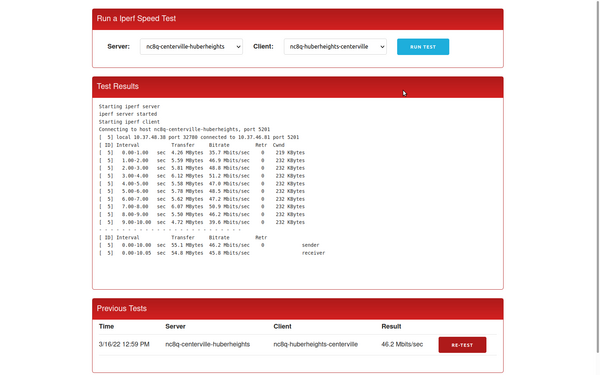Click the 3.00-4.00 sec interval row
The image size is (600, 375).
[x=202, y=176]
